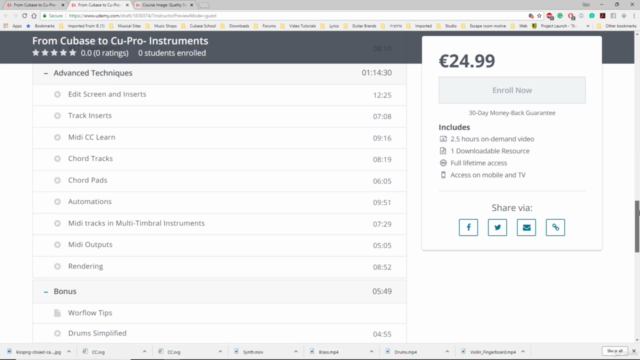Open options arrow for Synth.mov download

click(x=296, y=351)
